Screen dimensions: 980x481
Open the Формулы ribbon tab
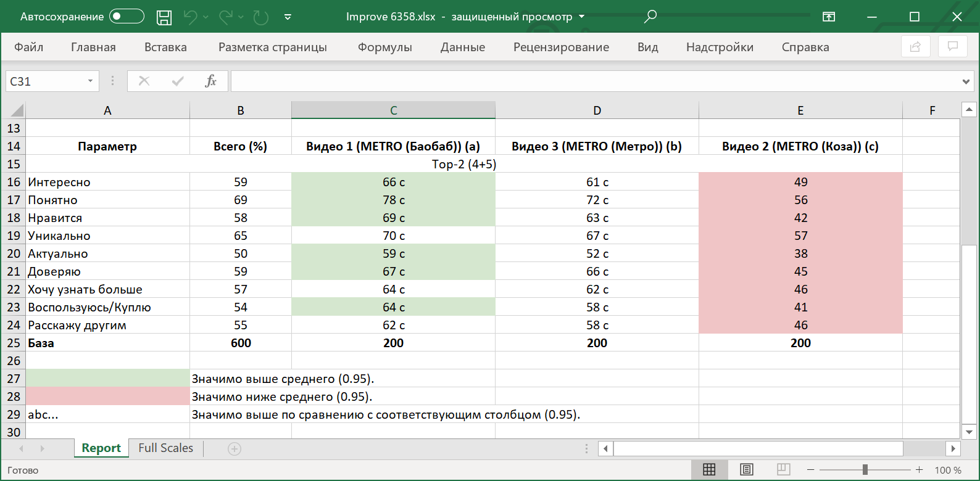(x=385, y=47)
